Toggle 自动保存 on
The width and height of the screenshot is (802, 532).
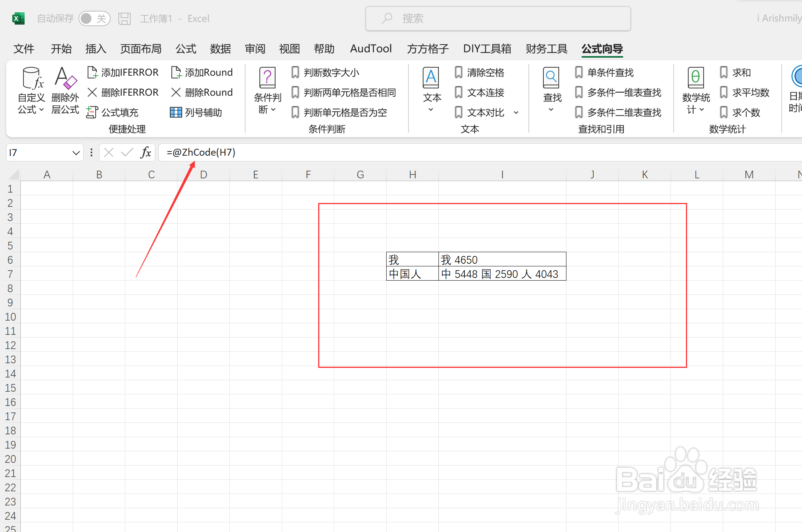(x=95, y=18)
